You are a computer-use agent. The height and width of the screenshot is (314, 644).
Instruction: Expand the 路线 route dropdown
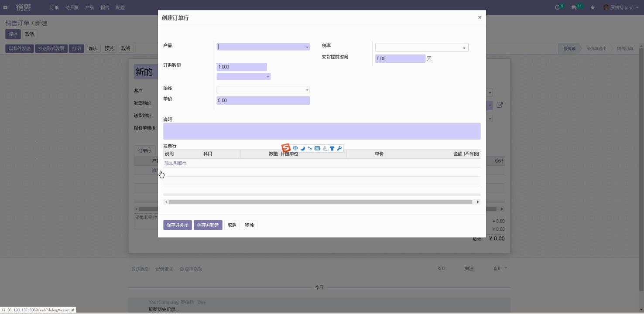pos(307,90)
